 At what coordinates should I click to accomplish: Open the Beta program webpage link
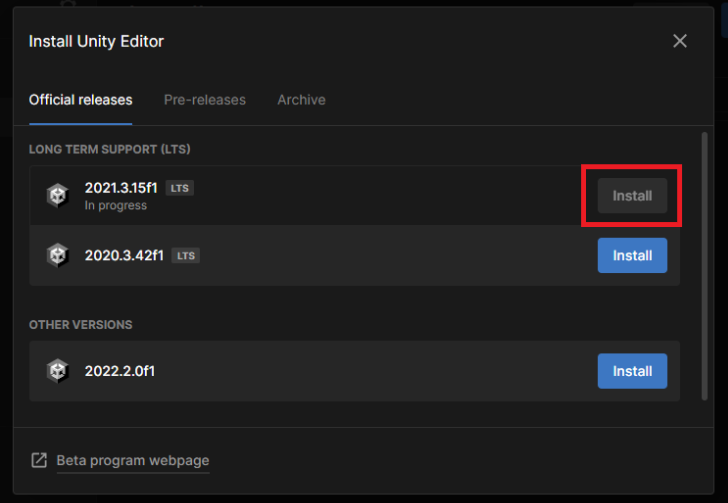[x=133, y=460]
